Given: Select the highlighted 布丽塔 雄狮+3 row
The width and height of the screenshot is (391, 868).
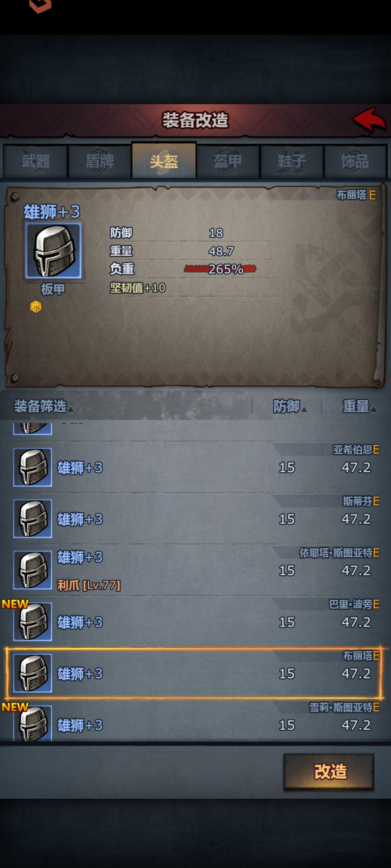Looking at the screenshot, I should (x=194, y=673).
